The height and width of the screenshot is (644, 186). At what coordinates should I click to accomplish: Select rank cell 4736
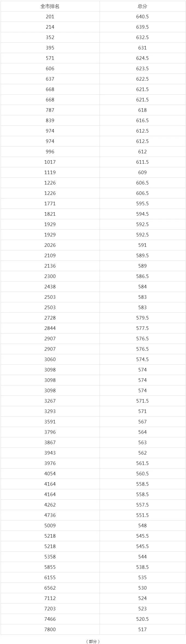click(x=50, y=515)
